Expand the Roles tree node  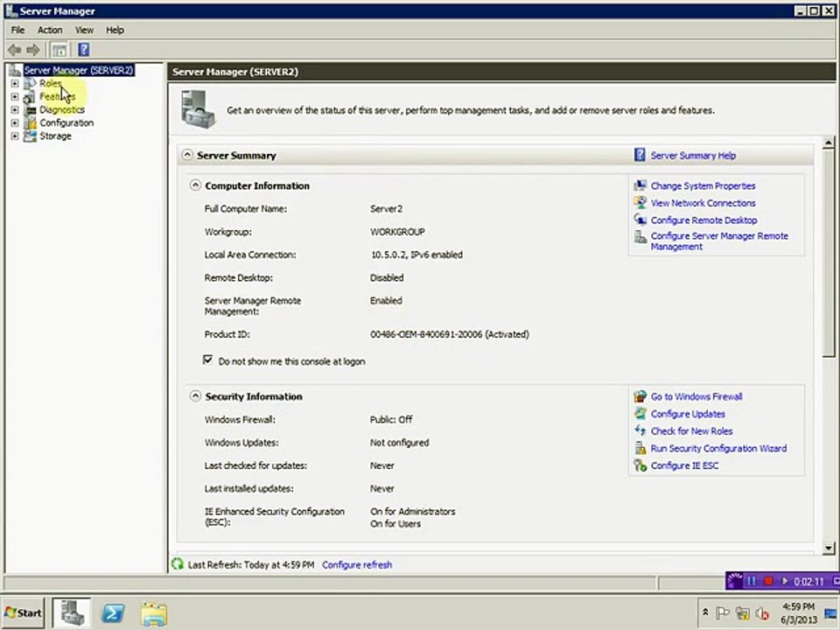pos(15,84)
